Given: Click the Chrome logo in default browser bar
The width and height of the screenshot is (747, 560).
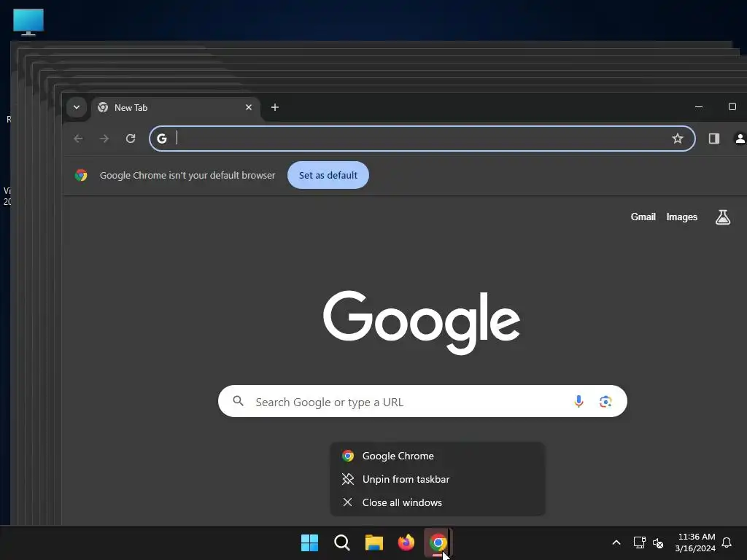Looking at the screenshot, I should click(x=81, y=175).
